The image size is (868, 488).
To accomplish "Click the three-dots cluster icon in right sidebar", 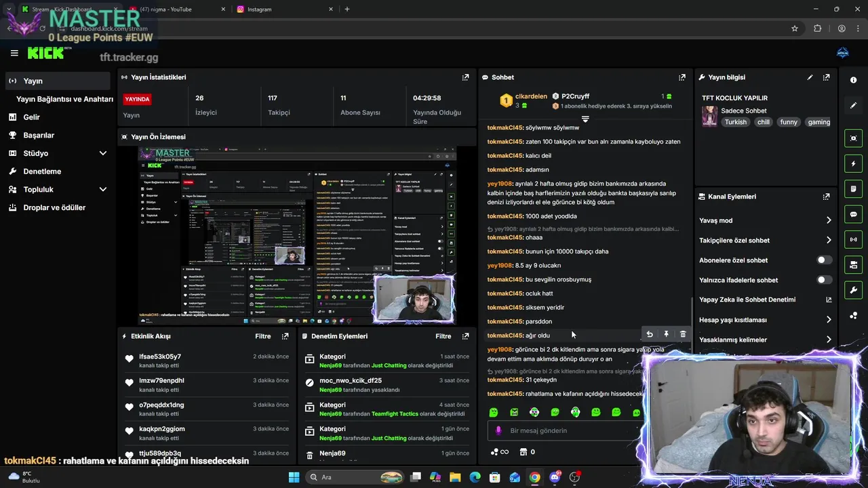I will (853, 316).
